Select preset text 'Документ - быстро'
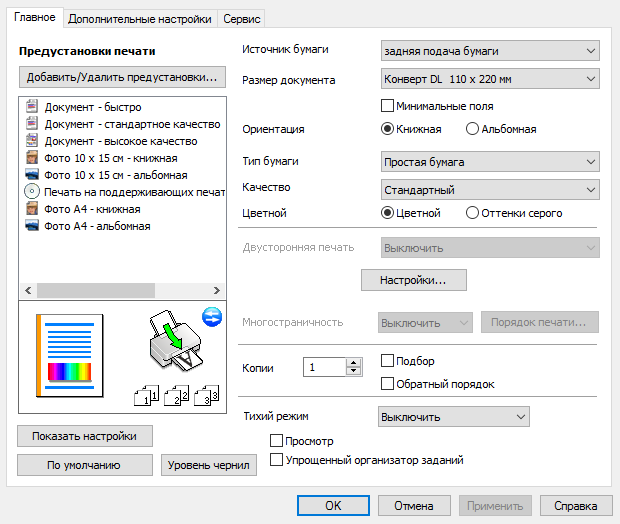 tap(93, 107)
